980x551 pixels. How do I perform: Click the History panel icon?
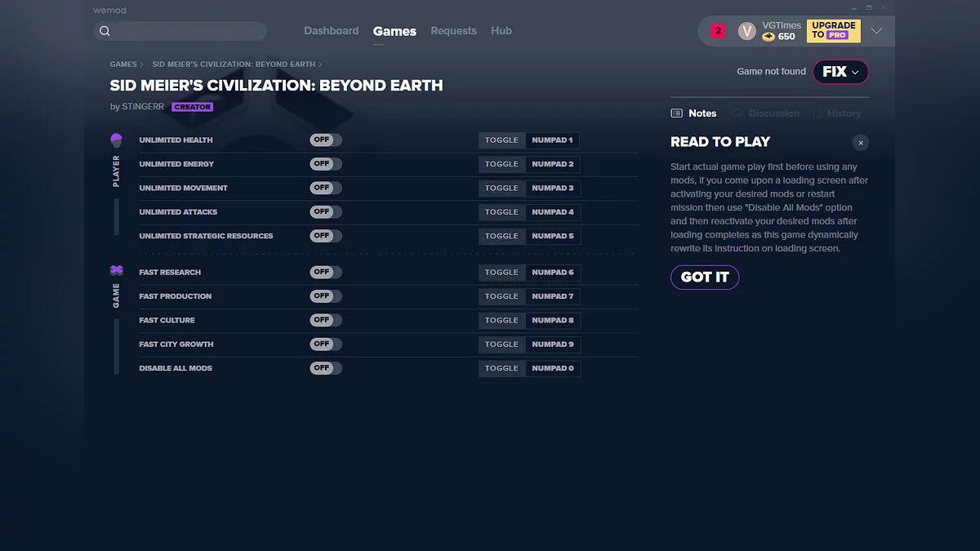817,113
